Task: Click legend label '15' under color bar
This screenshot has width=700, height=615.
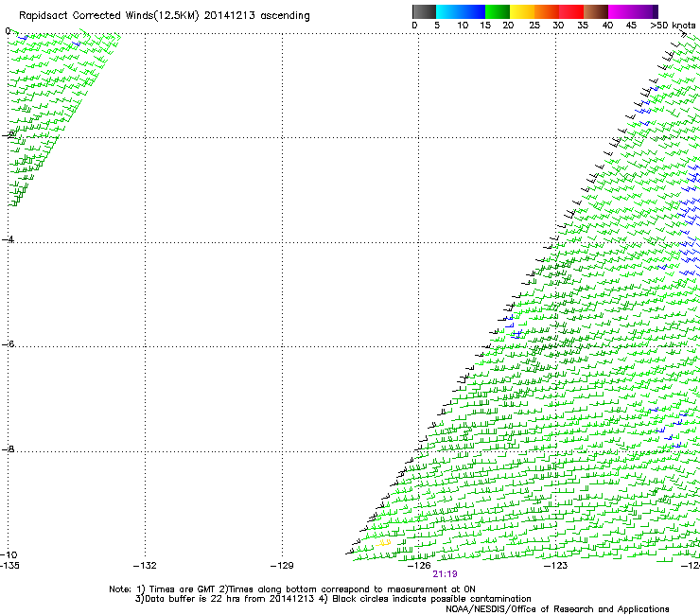Action: (485, 26)
